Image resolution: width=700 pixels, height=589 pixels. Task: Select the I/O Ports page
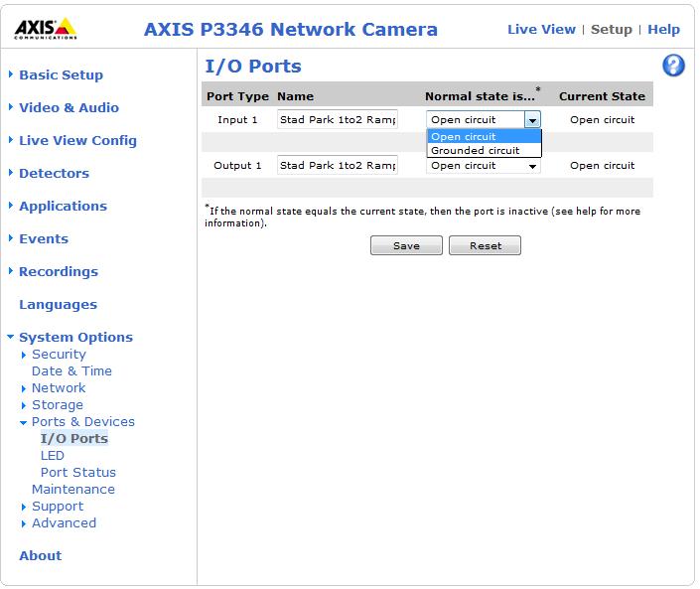pyautogui.click(x=74, y=438)
